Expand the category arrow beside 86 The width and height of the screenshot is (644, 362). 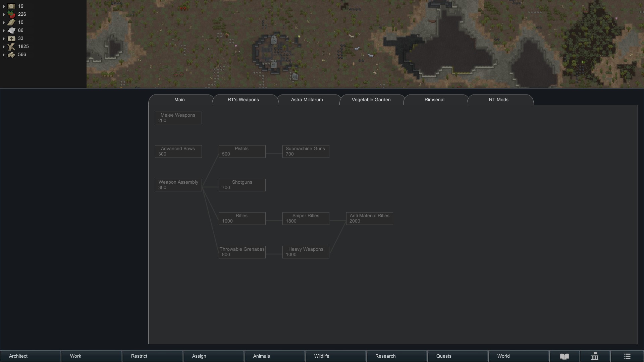(x=3, y=31)
